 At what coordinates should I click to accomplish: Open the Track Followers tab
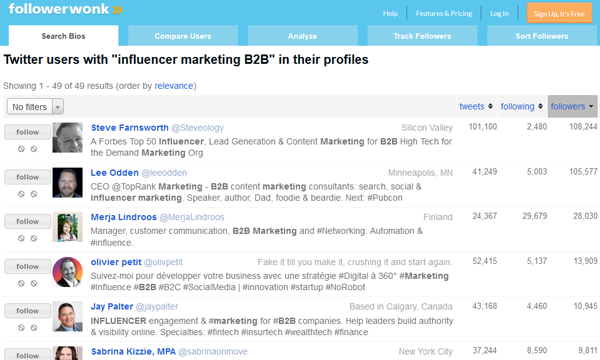coord(422,36)
